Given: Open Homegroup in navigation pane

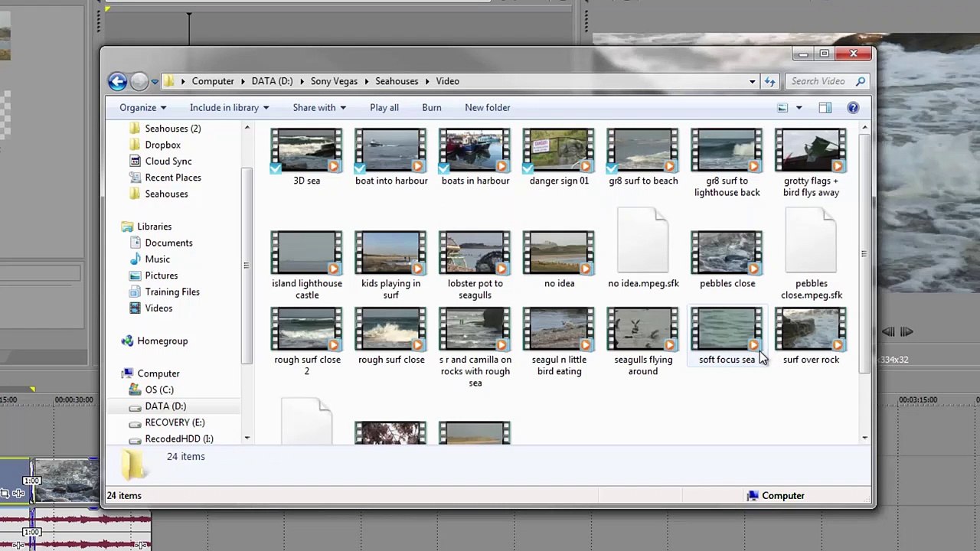Looking at the screenshot, I should coord(162,341).
